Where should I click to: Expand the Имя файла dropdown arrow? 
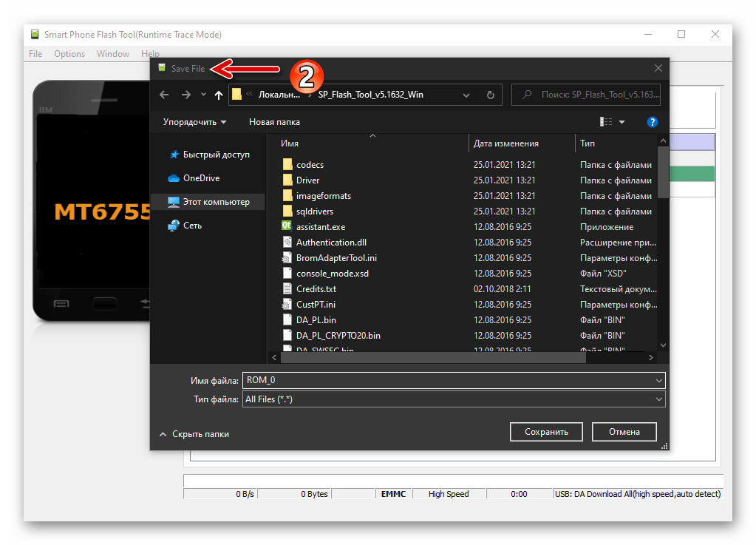click(x=658, y=381)
